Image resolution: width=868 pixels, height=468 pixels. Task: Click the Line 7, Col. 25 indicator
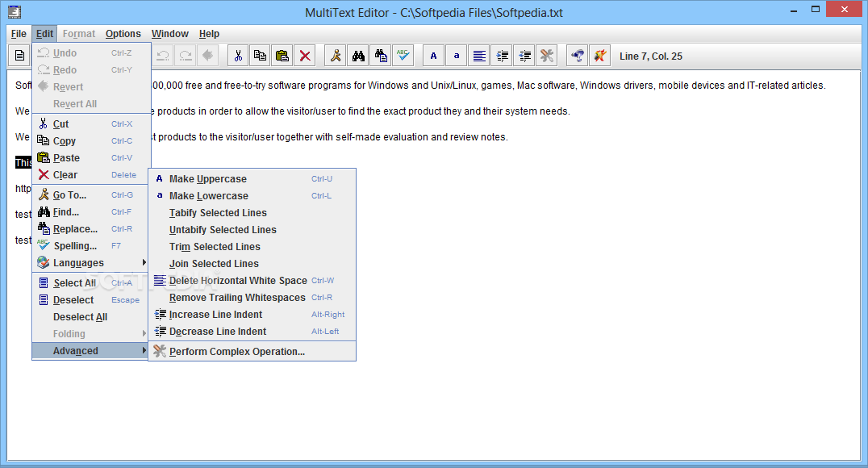click(x=650, y=56)
